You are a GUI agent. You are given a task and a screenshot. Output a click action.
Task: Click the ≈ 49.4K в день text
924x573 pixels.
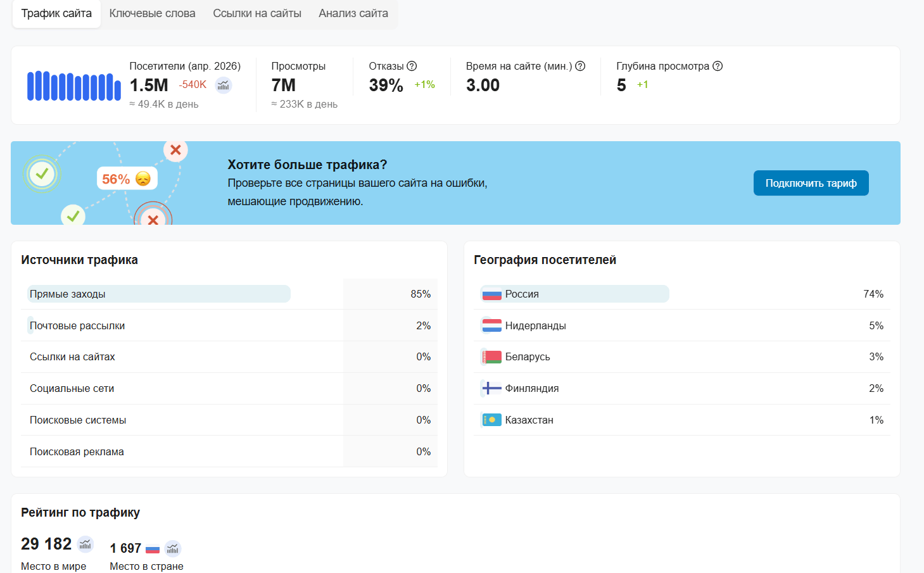164,104
